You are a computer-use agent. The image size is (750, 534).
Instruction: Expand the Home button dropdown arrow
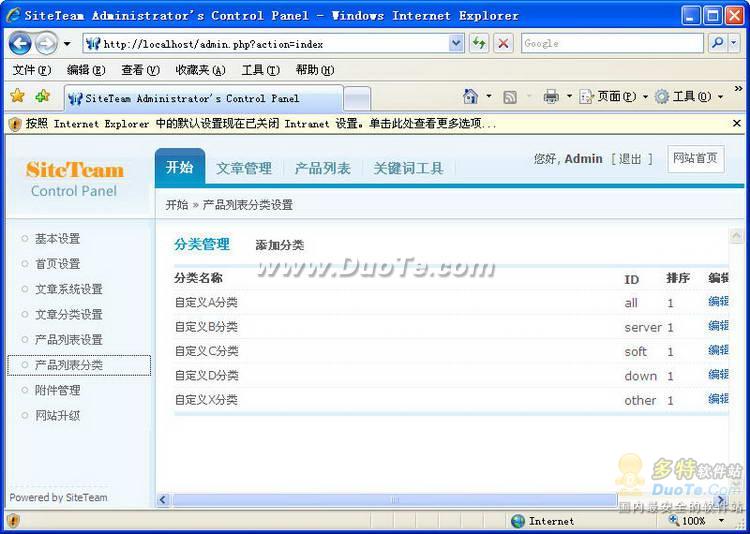489,97
